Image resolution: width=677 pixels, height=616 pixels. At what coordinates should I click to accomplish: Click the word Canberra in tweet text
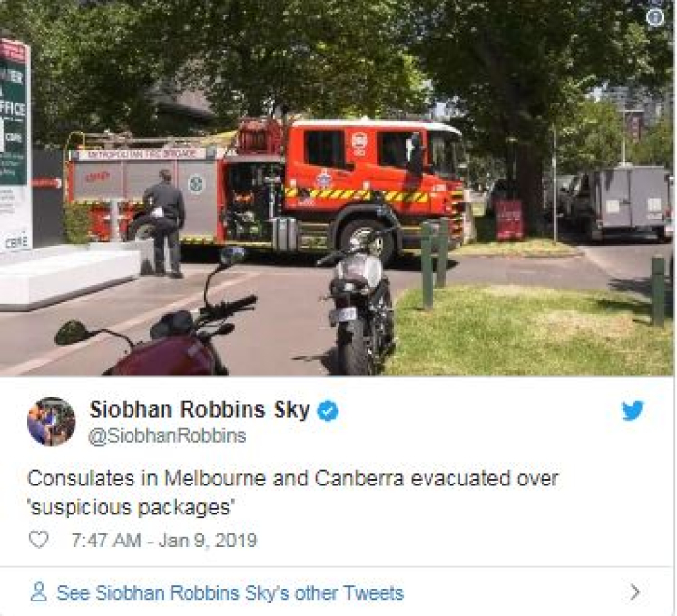click(x=359, y=479)
